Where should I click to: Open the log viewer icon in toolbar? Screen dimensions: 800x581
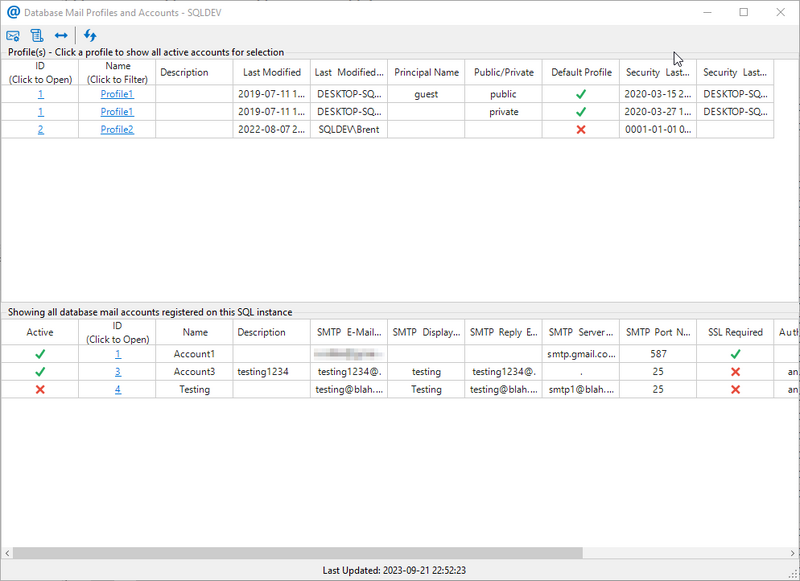(35, 35)
